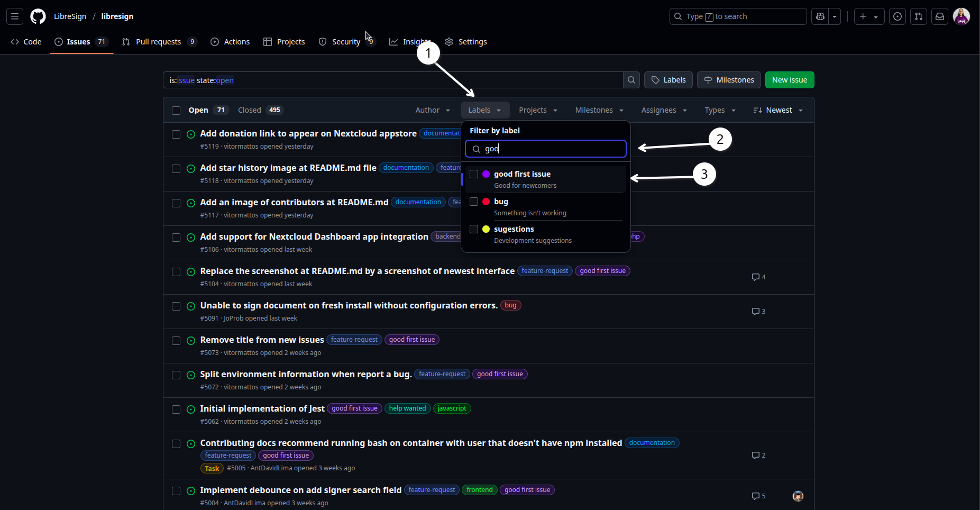
Task: Switch to the Pull requests tab
Action: 159,42
